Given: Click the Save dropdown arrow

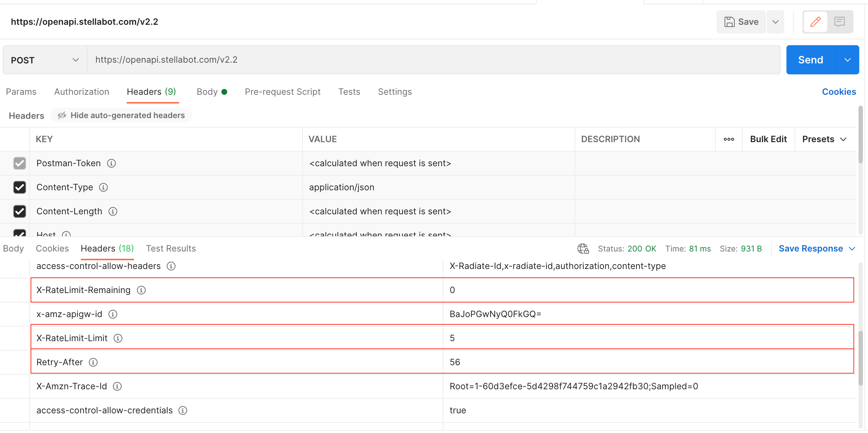Looking at the screenshot, I should 776,21.
